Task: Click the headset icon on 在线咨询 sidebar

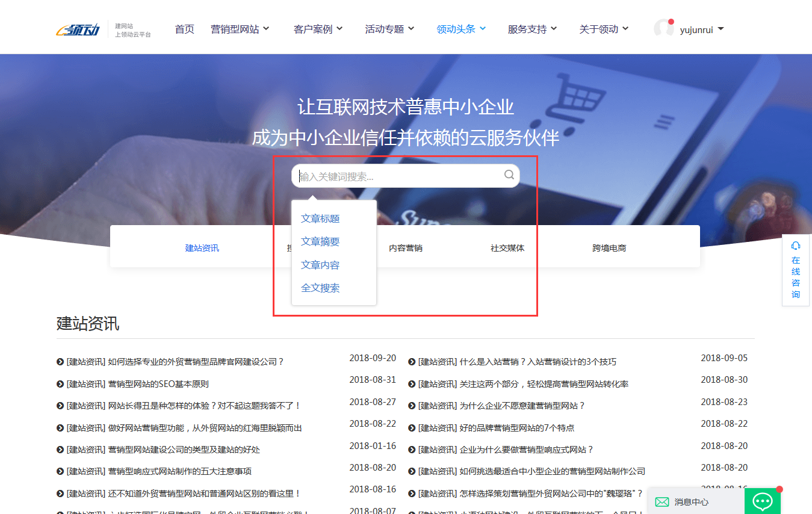Action: [796, 246]
